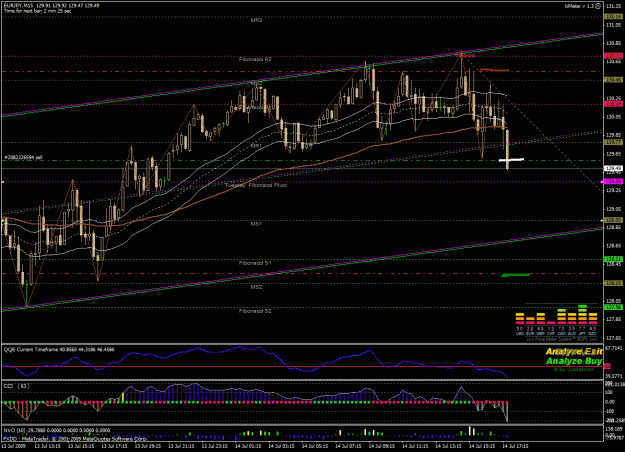Select the CCI (63) indicator label
The height and width of the screenshot is (452, 625).
point(16,386)
